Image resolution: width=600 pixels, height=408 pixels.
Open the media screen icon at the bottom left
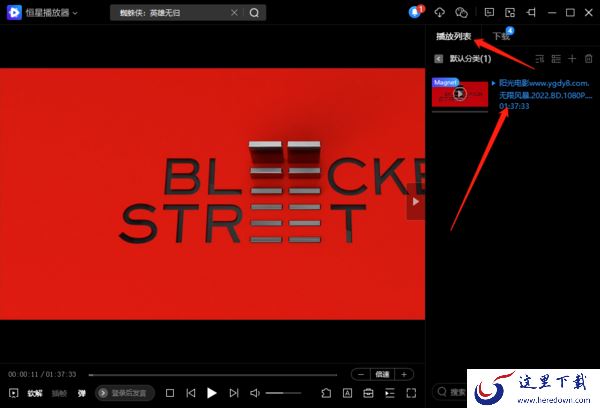pos(13,393)
